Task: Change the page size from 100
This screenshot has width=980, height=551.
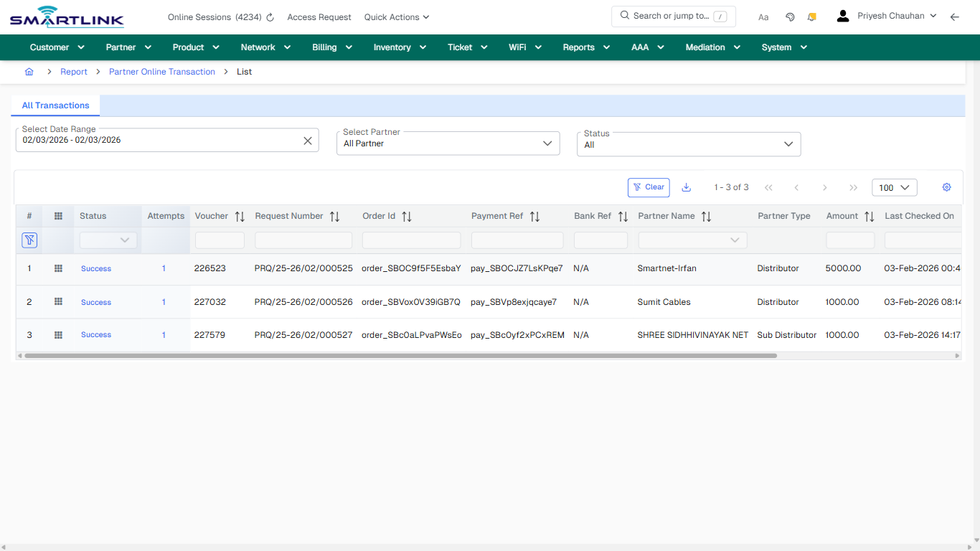Action: [x=894, y=187]
